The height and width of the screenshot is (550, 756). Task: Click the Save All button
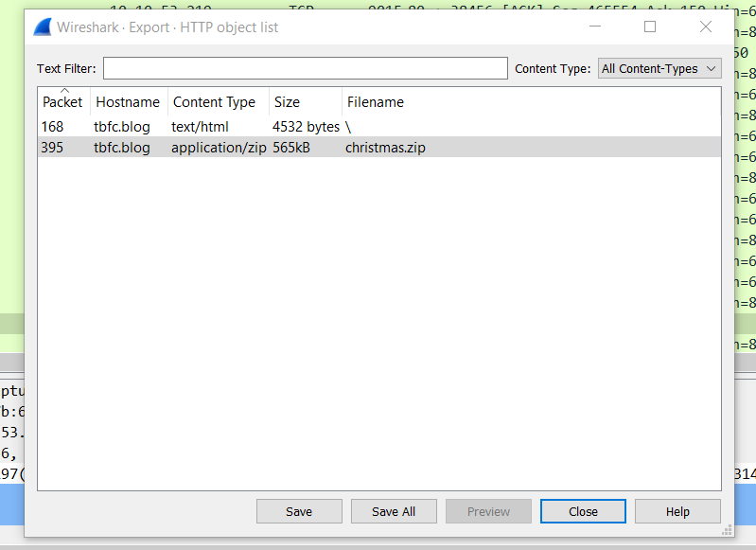click(394, 511)
